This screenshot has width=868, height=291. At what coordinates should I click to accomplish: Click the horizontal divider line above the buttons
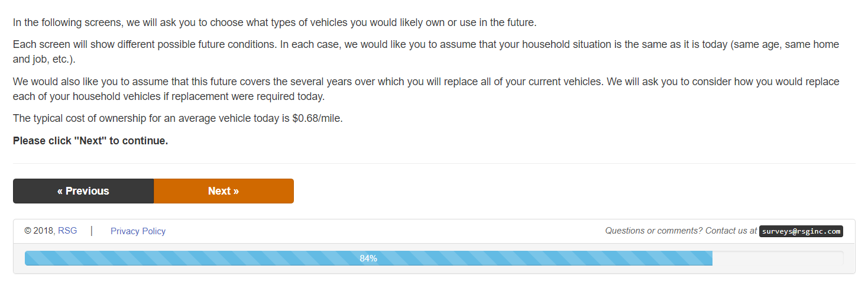coord(434,163)
